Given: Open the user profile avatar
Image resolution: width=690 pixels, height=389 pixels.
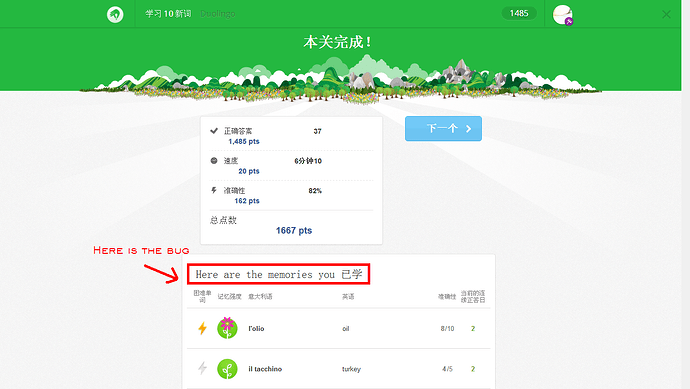Looking at the screenshot, I should [x=562, y=15].
